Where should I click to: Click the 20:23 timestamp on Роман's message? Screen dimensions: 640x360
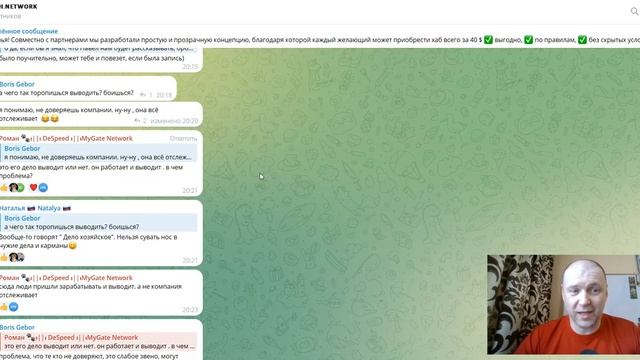click(x=190, y=310)
